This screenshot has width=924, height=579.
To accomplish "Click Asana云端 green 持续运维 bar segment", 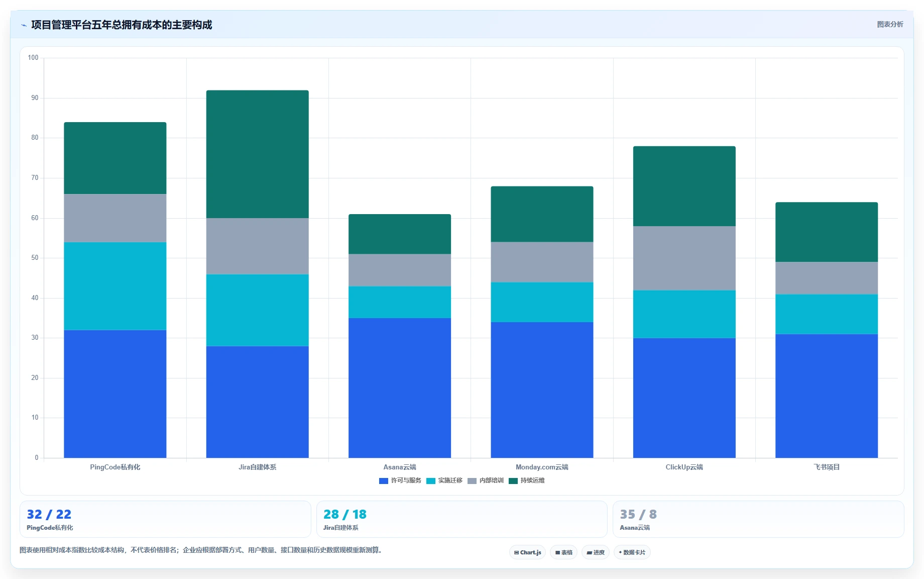I will tap(400, 234).
